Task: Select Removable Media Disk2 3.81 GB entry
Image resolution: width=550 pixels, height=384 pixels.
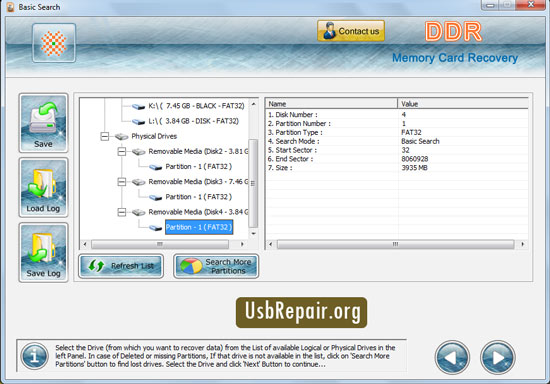Action: tap(198, 151)
